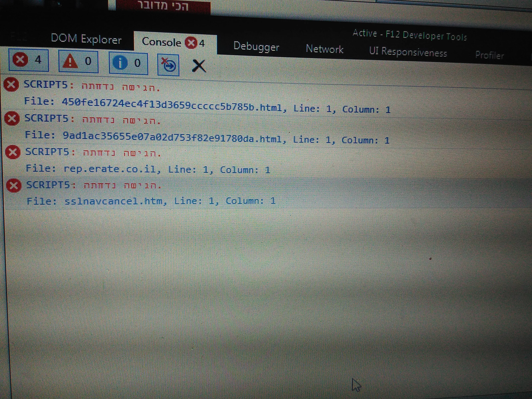Toggle the warnings filter showing 0

click(x=78, y=62)
